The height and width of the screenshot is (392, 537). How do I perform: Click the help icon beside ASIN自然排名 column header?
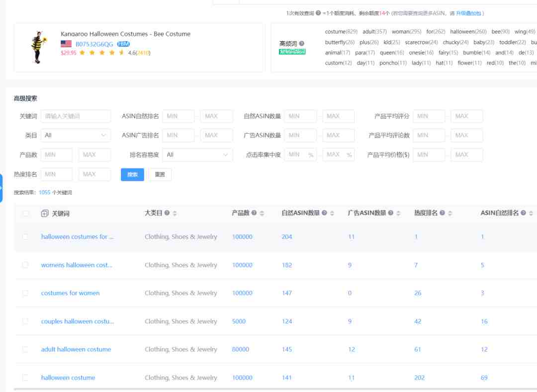[523, 213]
